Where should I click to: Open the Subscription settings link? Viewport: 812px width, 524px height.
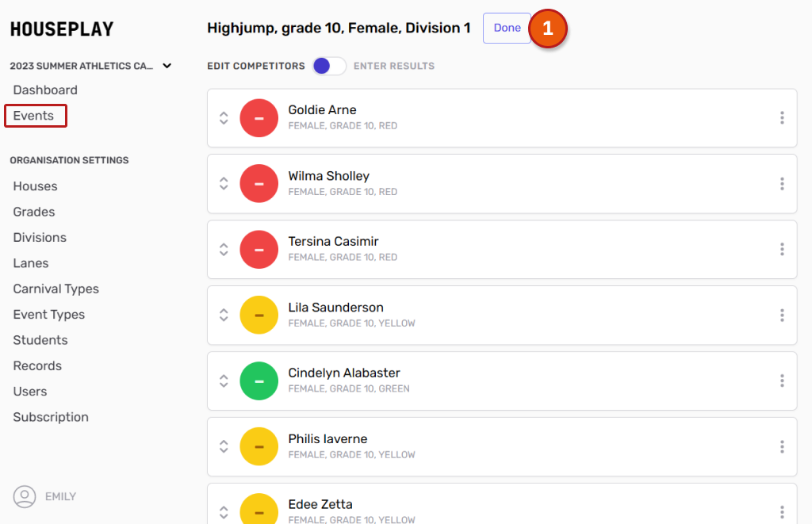(x=51, y=417)
